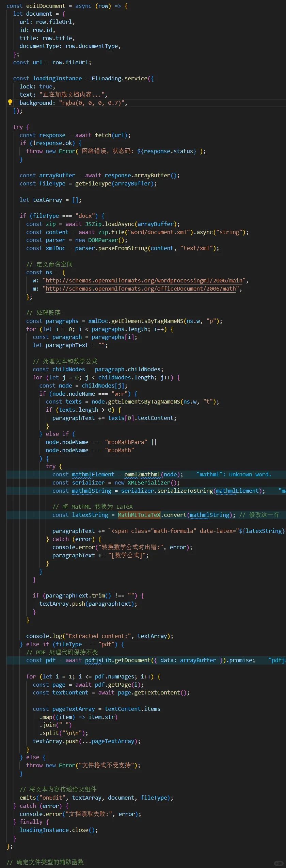The image size is (286, 868).
Task: Click the "const paragraphs" declaration line
Action: click(x=124, y=321)
